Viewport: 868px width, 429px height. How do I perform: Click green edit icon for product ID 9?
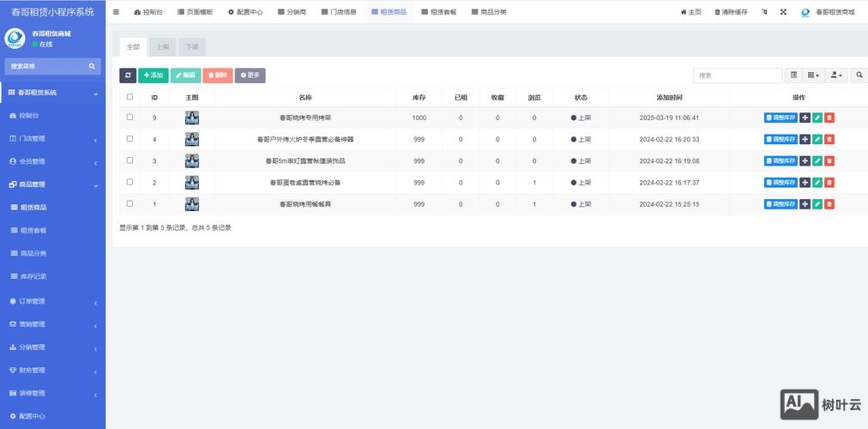click(817, 118)
